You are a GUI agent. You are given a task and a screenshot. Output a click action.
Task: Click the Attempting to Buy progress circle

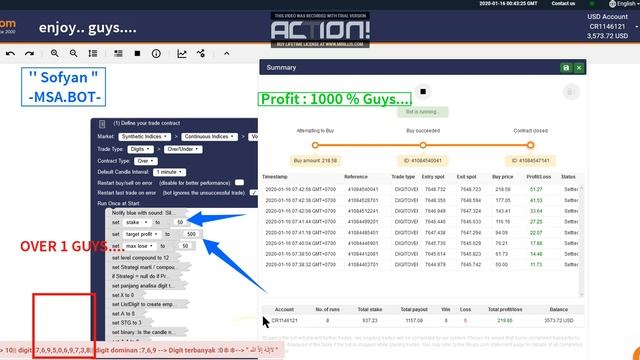(315, 145)
